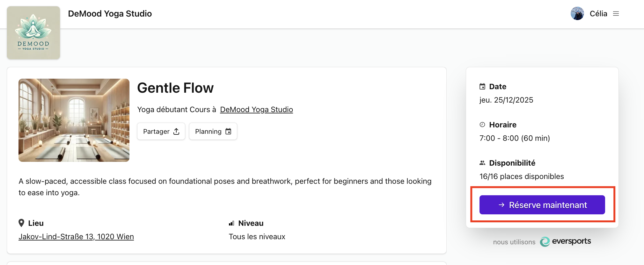The height and width of the screenshot is (265, 644).
Task: Click the clock icon beside Horaire
Action: [482, 125]
